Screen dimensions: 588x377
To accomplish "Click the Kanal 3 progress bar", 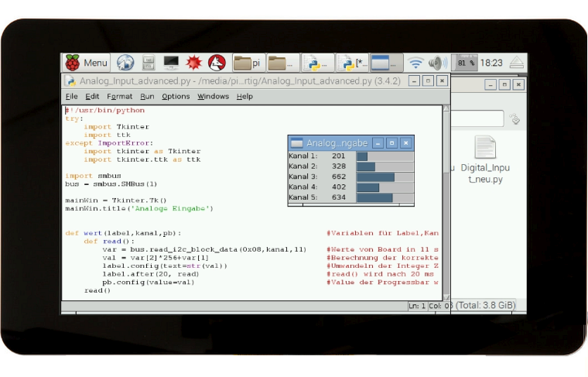I will (x=385, y=177).
